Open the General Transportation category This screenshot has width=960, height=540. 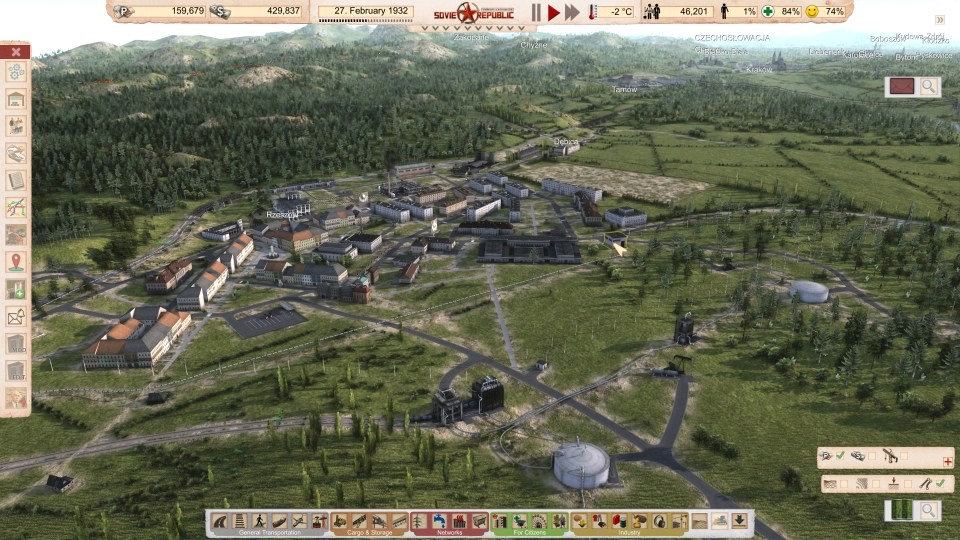(x=270, y=533)
